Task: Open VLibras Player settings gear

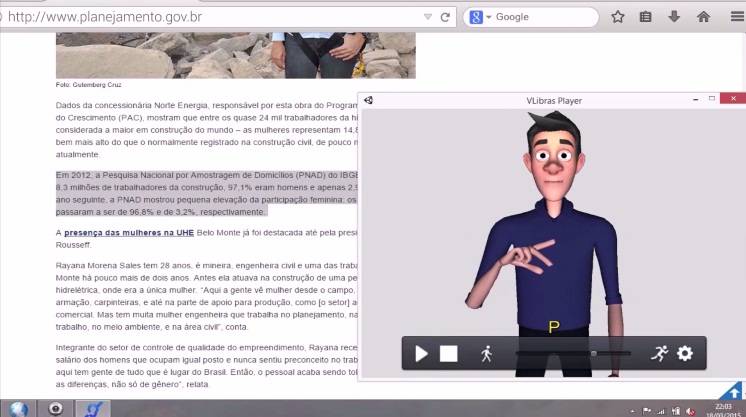Action: click(x=685, y=353)
